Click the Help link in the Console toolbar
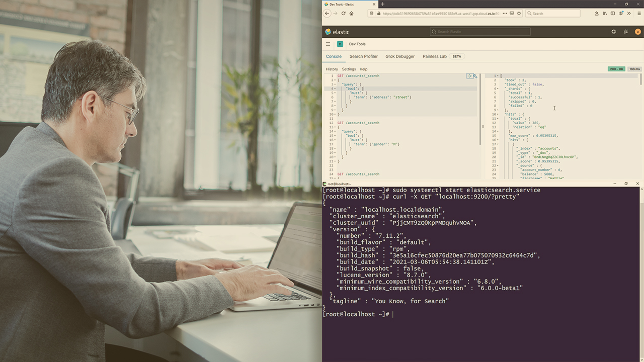644x362 pixels. [364, 69]
